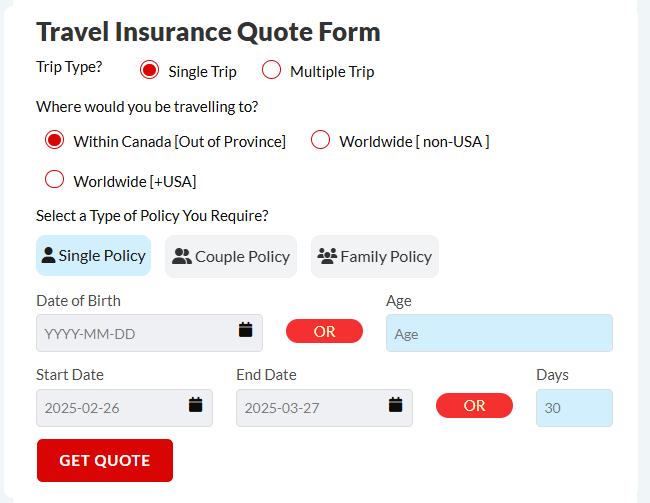Click the OR badge beside End Date
The width and height of the screenshot is (650, 503).
coord(474,406)
